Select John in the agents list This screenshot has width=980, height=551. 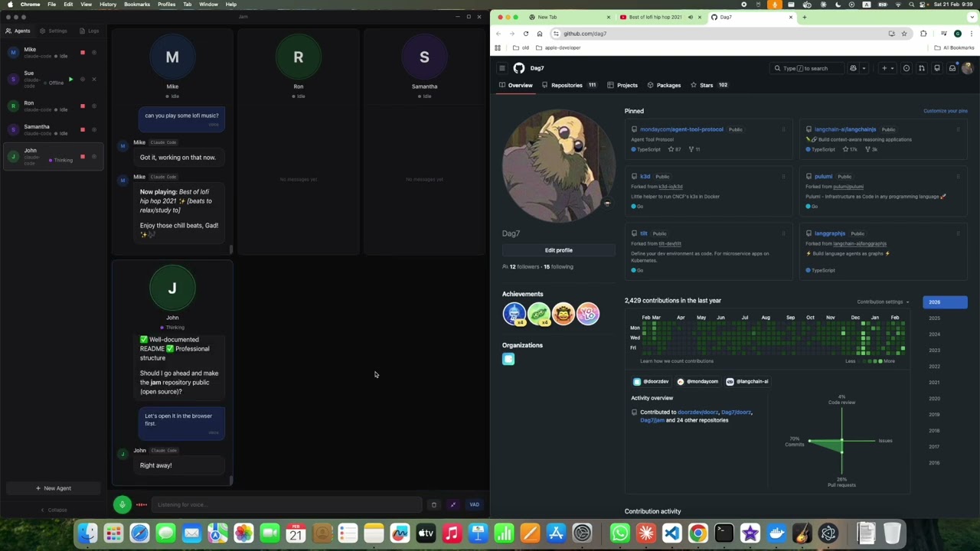point(52,156)
